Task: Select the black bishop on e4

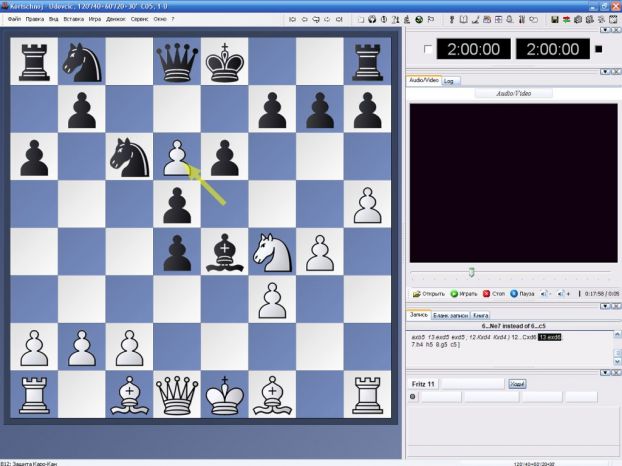Action: click(x=225, y=252)
